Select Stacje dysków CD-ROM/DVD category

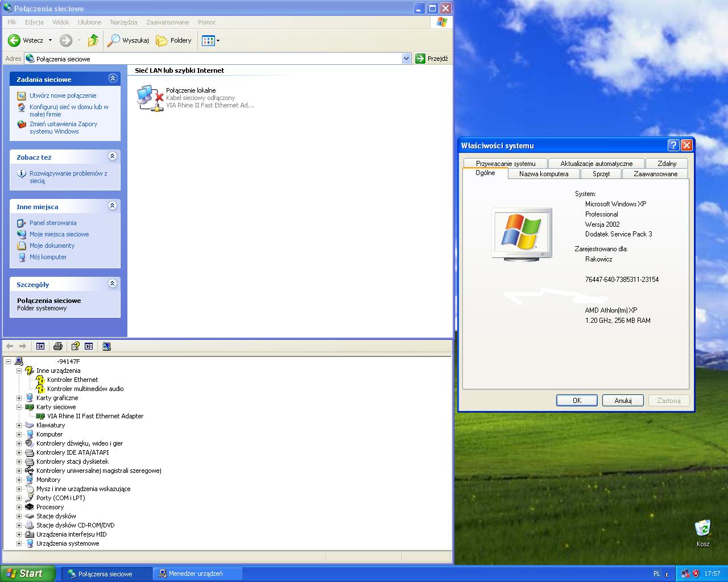[75, 525]
